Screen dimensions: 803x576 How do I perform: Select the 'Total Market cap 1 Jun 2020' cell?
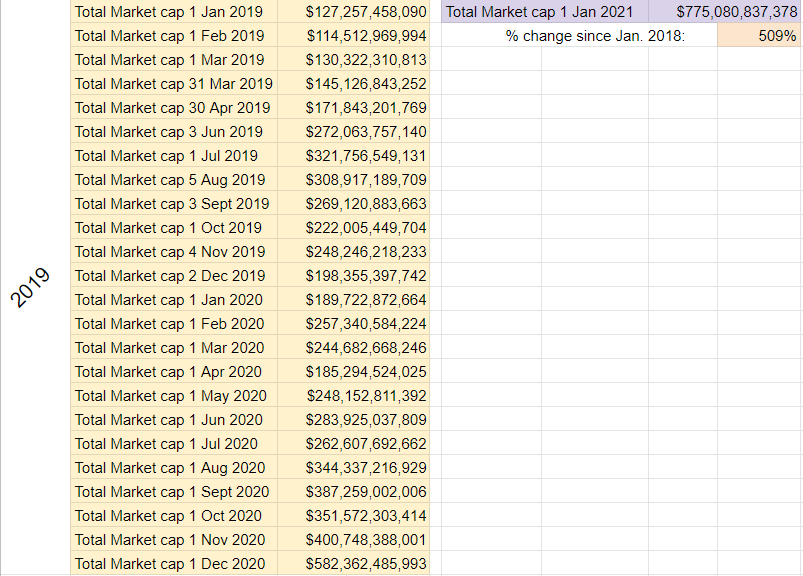(x=174, y=419)
